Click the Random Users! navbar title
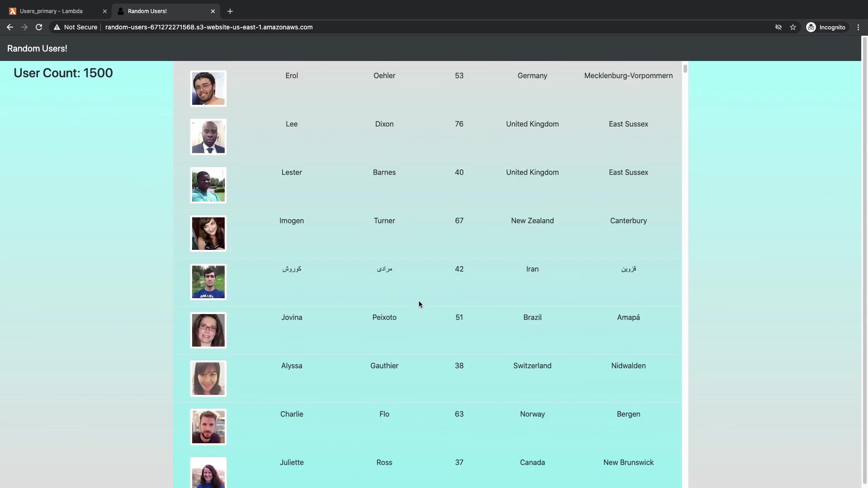The height and width of the screenshot is (488, 868). tap(37, 48)
